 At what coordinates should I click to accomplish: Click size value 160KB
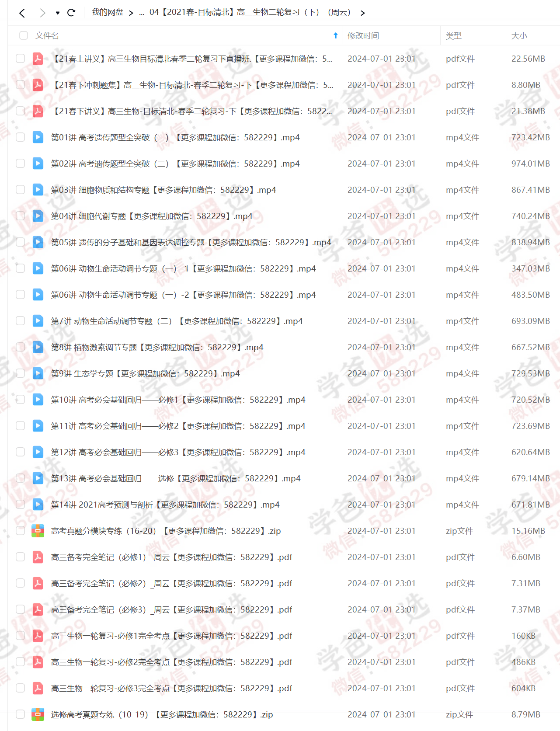point(523,636)
